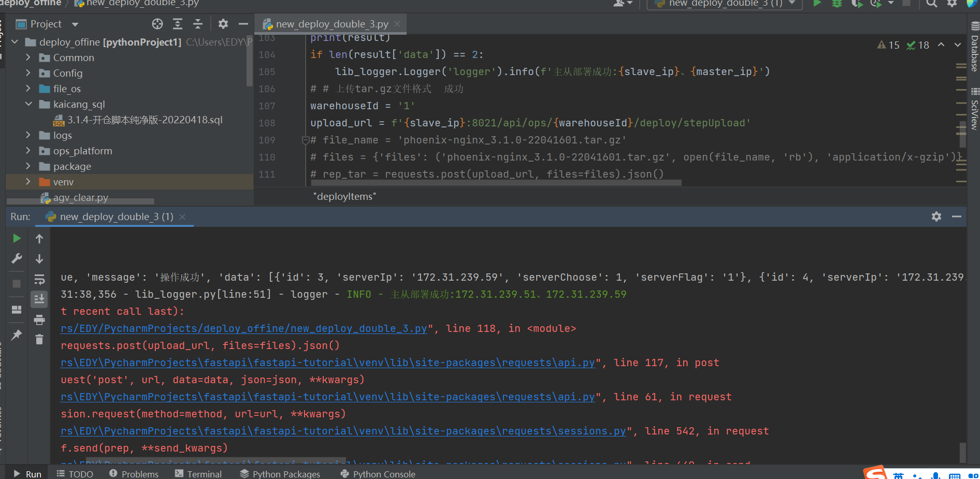Click the Project tree horizontal scrollbar
Screen dimensions: 980x479
pyautogui.click(x=80, y=201)
